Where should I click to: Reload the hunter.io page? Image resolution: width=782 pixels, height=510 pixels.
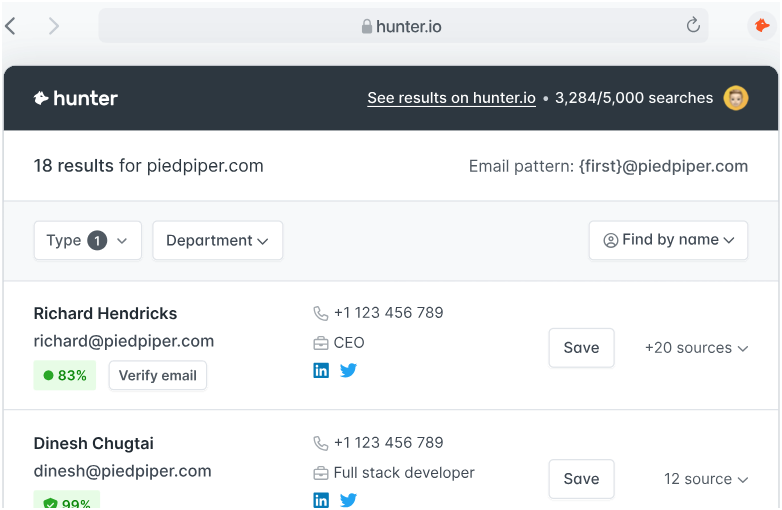693,25
